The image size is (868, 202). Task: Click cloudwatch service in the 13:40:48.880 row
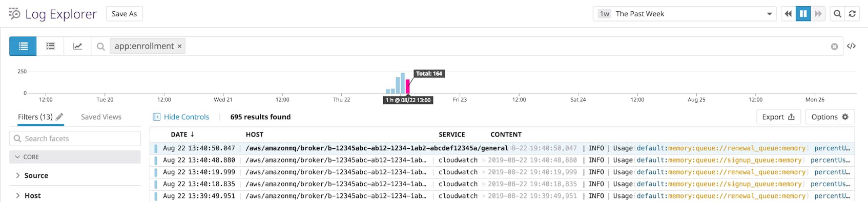click(458, 160)
